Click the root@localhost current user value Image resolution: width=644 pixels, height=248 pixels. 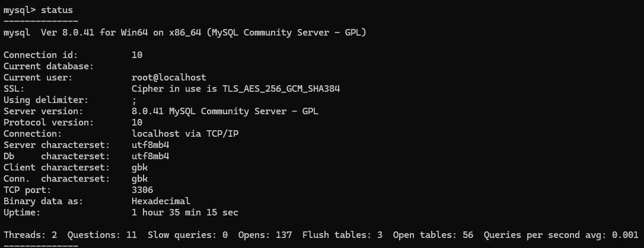tap(168, 78)
